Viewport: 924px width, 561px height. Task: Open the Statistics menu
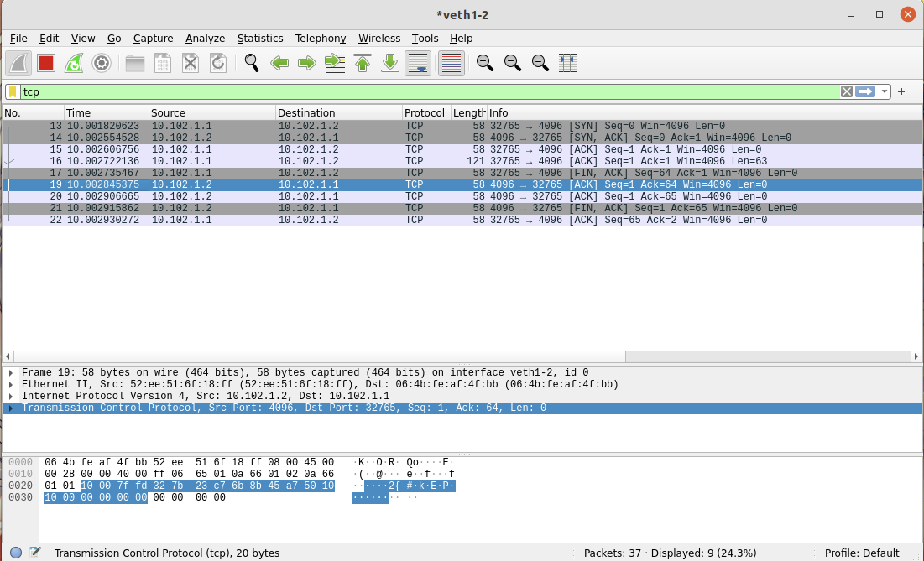click(260, 38)
